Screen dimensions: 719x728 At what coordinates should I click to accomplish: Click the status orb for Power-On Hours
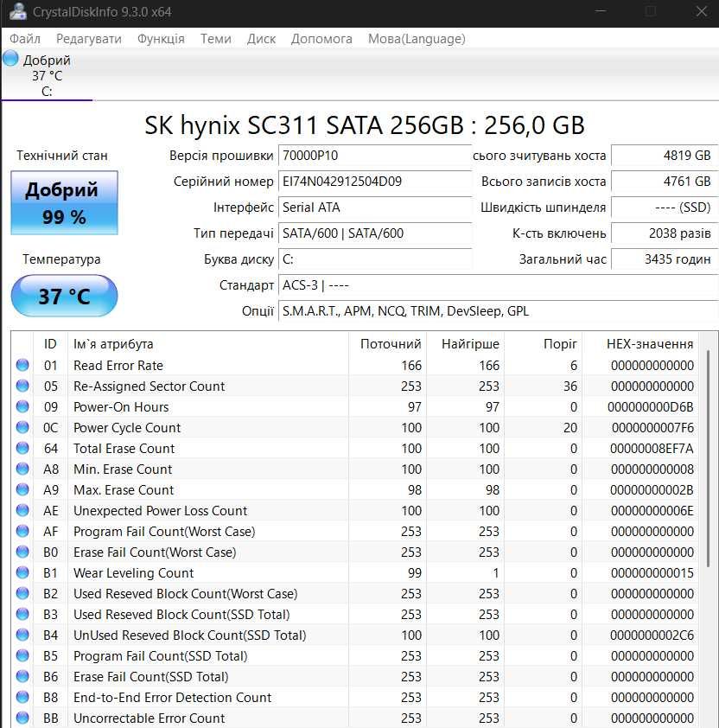(x=22, y=406)
